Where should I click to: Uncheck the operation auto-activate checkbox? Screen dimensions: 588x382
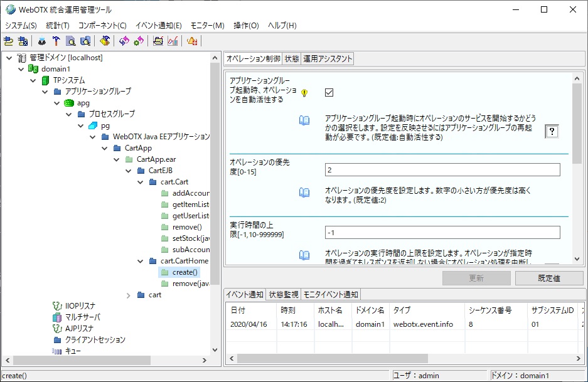329,92
